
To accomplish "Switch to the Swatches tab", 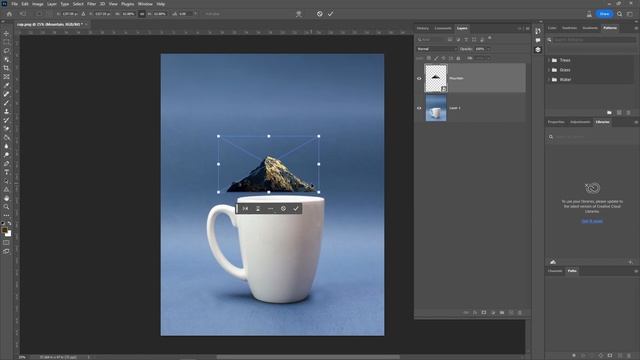I will tap(569, 28).
